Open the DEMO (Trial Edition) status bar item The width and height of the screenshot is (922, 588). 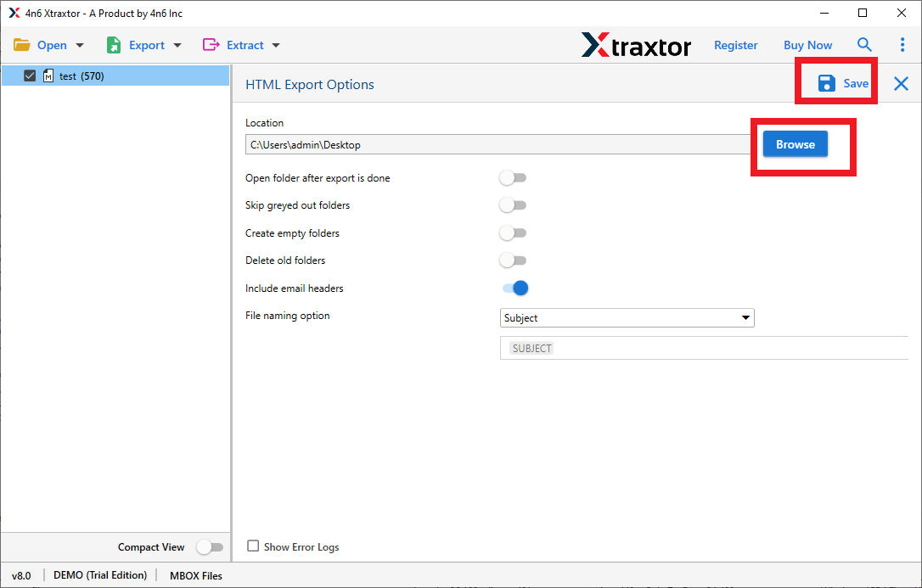(x=99, y=575)
